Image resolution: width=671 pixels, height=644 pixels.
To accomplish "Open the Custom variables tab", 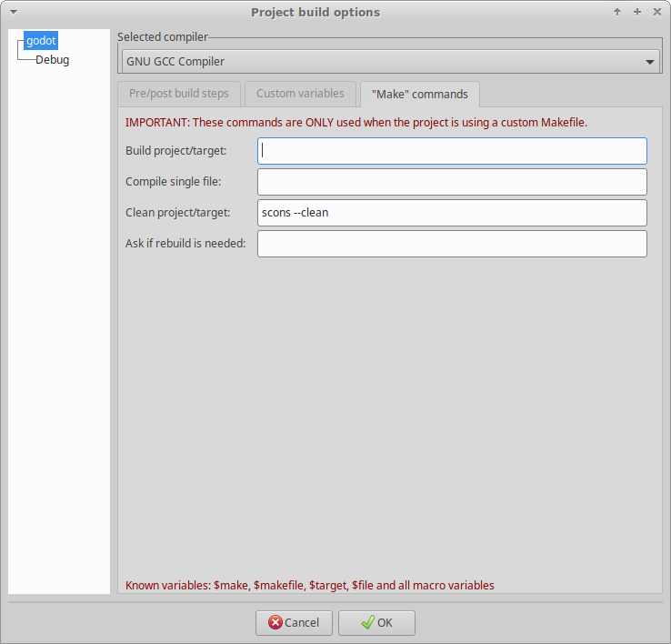I will pos(300,94).
